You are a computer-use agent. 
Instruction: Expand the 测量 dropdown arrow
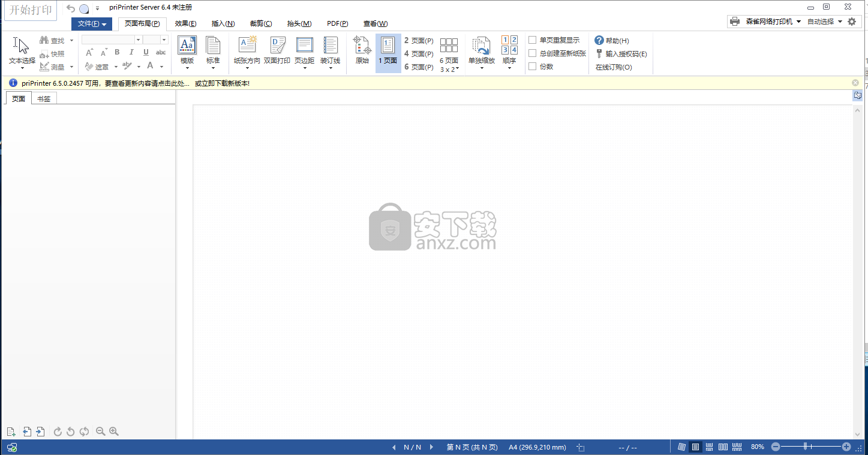click(71, 67)
